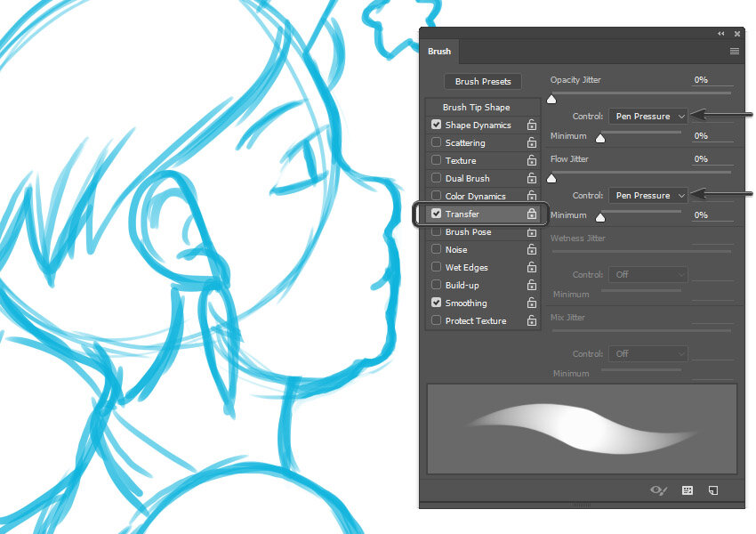Image resolution: width=756 pixels, height=534 pixels.
Task: Uncheck the Shape Dynamics checkbox
Action: [437, 125]
